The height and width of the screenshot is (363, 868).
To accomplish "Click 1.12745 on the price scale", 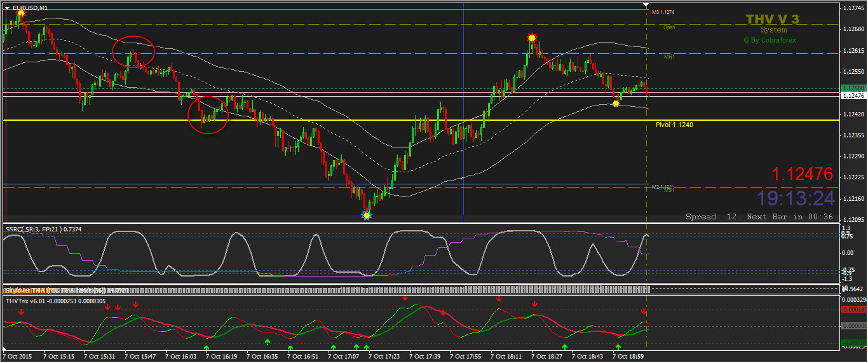I will point(855,8).
